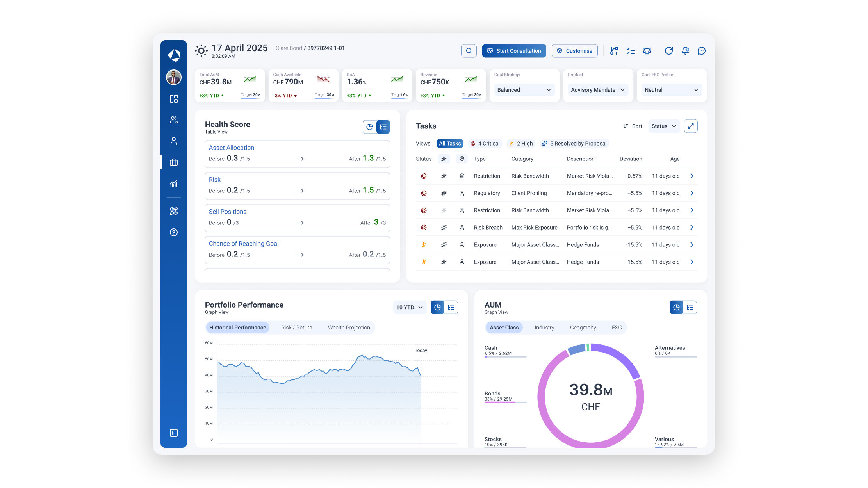Switch AUM view to Geography tab
This screenshot has width=868, height=488.
point(583,327)
